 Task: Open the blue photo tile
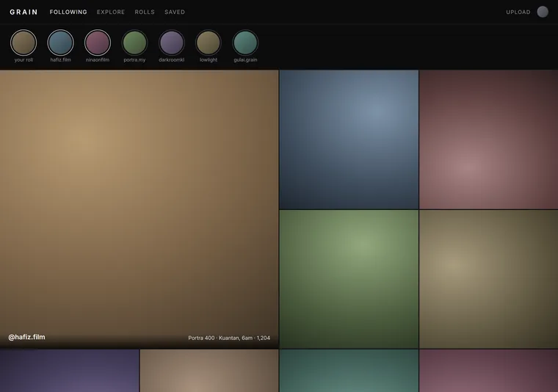(349, 139)
